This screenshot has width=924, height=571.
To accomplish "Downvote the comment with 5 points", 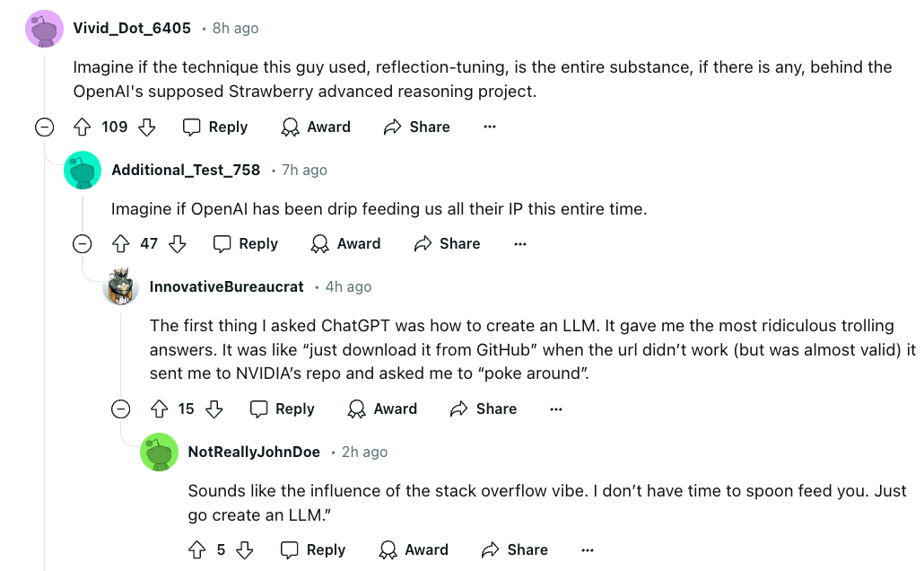I will tap(244, 549).
